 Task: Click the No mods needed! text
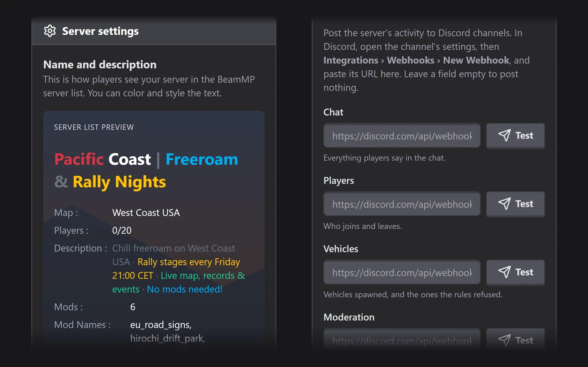click(185, 289)
